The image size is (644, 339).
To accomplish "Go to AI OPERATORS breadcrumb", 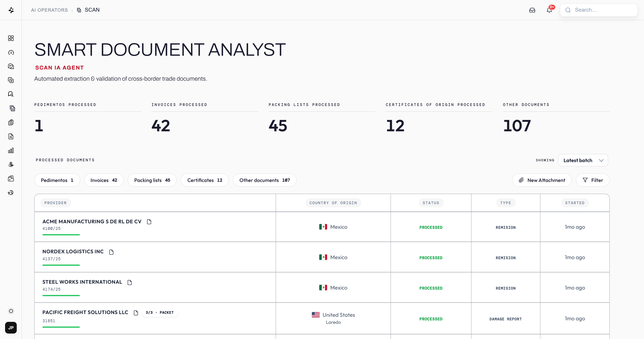I will point(49,10).
